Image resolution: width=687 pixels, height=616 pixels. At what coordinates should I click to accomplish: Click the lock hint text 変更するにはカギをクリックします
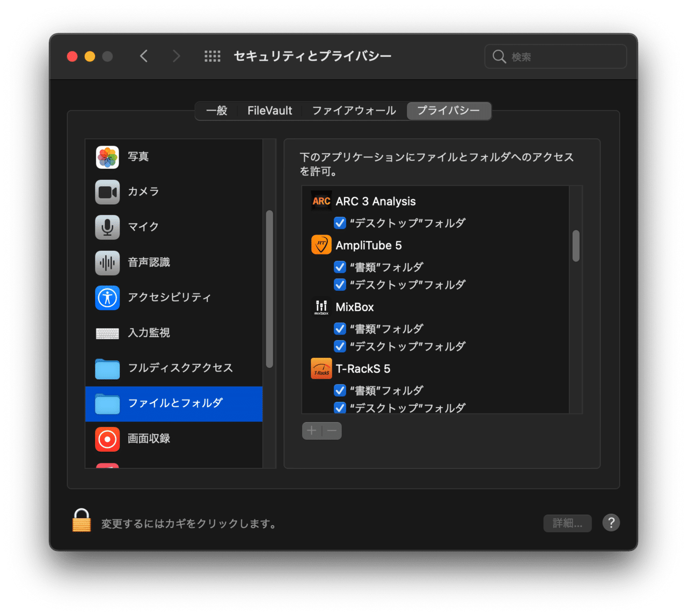(189, 524)
